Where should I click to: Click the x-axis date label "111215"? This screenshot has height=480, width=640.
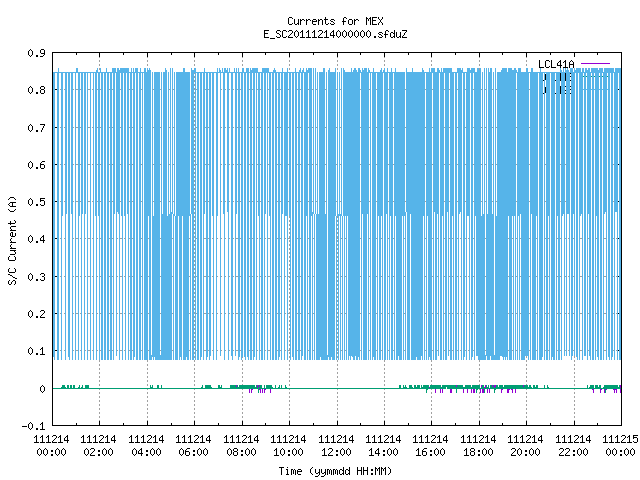[620, 439]
